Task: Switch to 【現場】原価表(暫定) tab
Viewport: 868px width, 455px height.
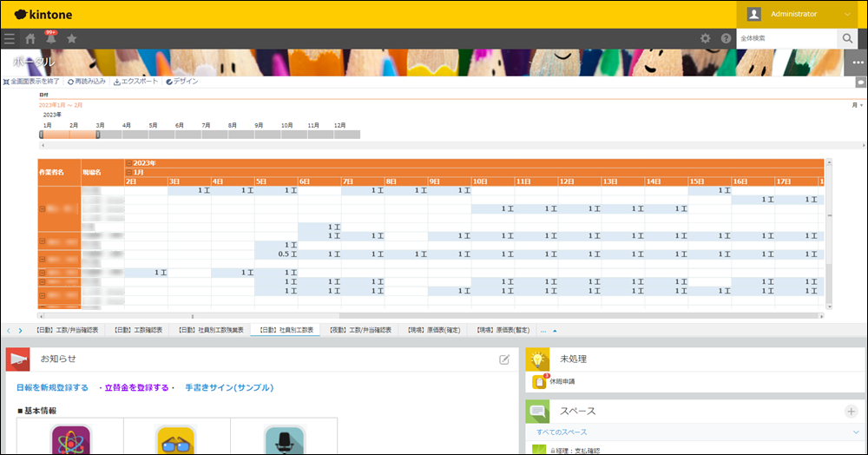Action: (503, 331)
